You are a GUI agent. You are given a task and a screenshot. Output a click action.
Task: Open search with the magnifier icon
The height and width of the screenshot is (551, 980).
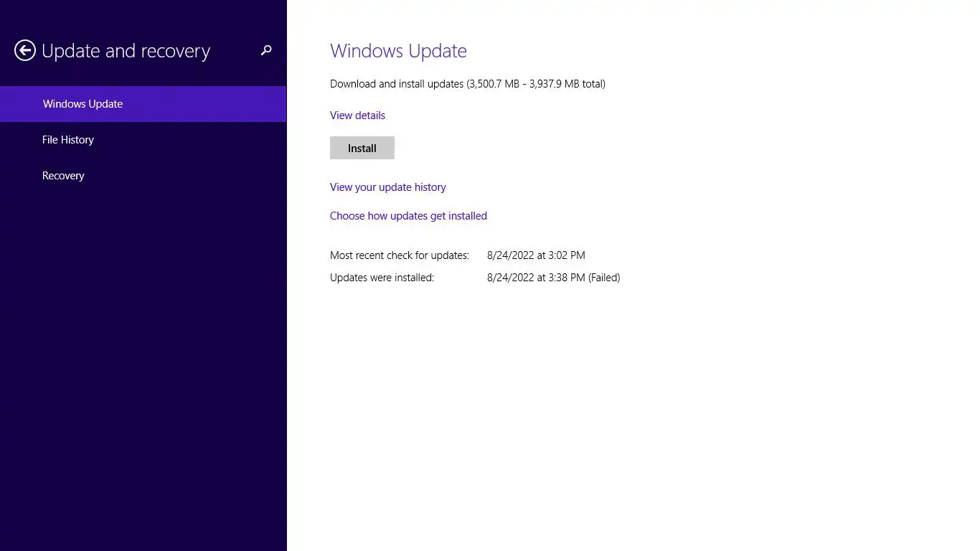tap(266, 50)
